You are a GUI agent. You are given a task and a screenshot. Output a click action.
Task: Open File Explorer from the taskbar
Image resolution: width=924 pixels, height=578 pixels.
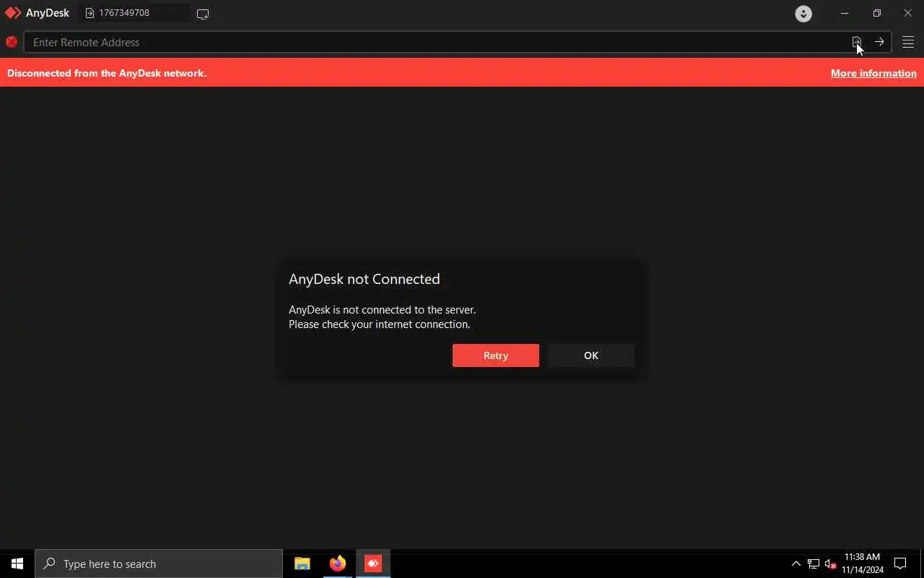pyautogui.click(x=302, y=564)
